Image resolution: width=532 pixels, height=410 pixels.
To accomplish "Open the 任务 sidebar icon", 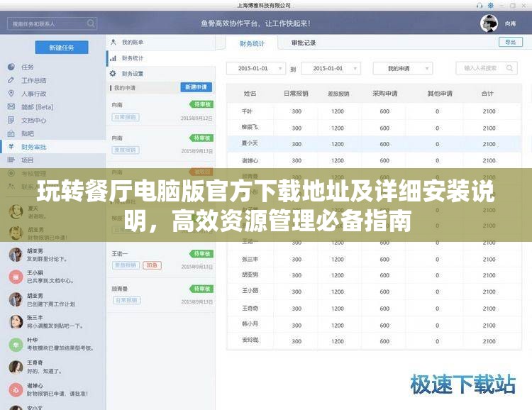I will [x=11, y=67].
